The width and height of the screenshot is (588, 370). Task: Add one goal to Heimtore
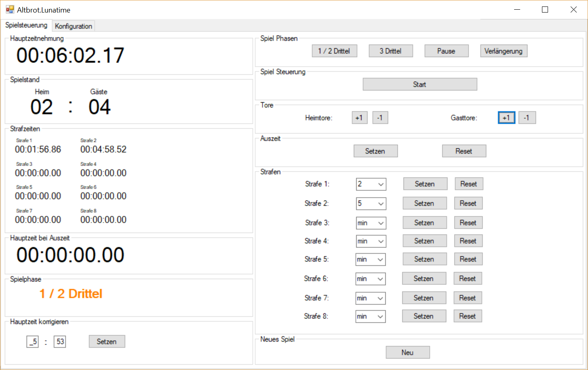point(359,118)
